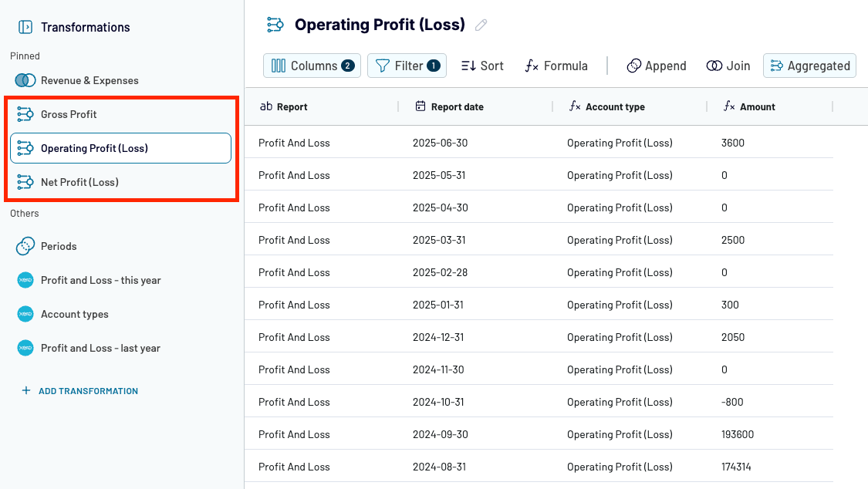
Task: Click the Append button
Action: tap(656, 66)
